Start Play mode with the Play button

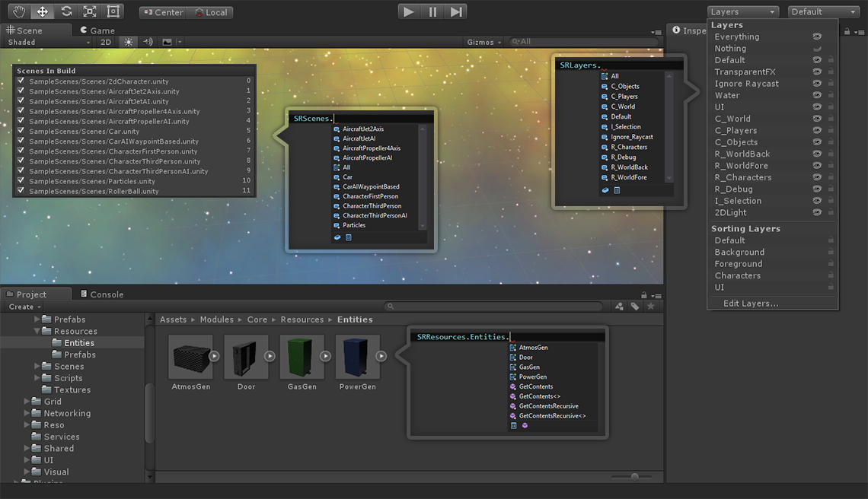409,11
